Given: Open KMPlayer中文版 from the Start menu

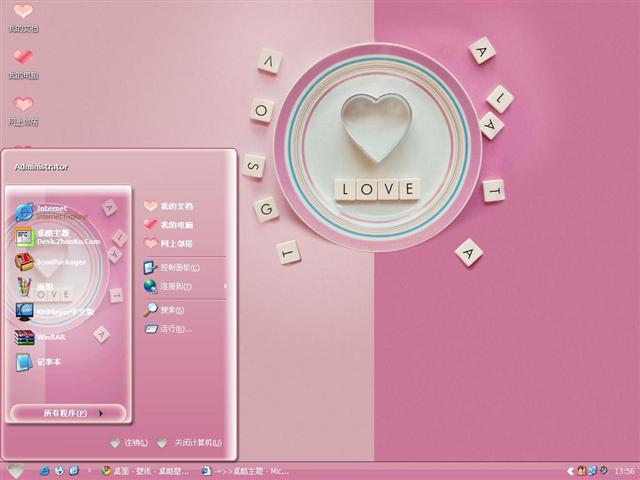Looking at the screenshot, I should [55, 312].
